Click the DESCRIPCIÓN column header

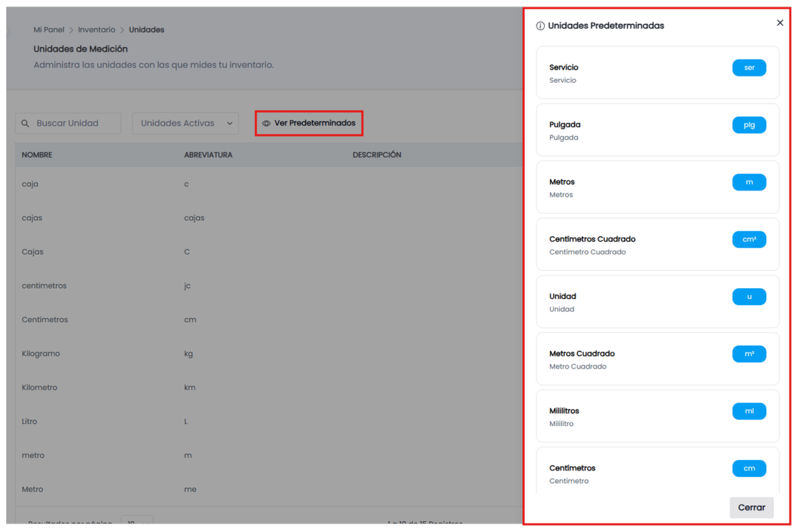click(x=377, y=155)
